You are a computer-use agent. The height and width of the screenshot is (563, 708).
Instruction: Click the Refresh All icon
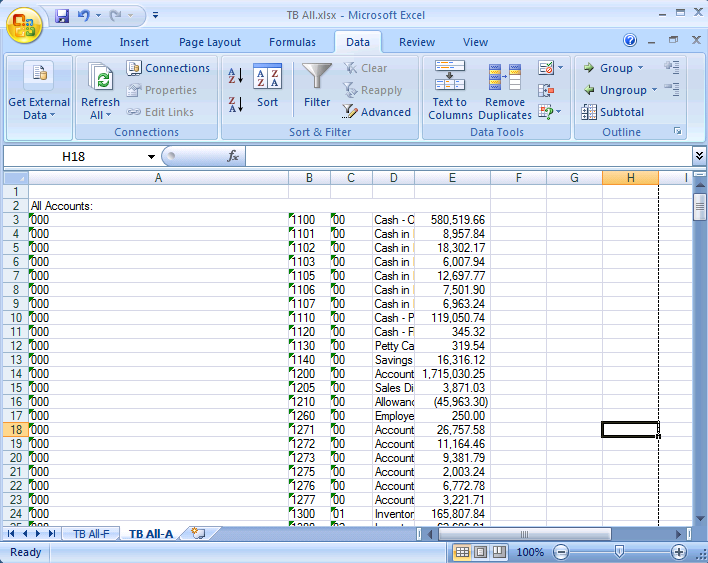coord(100,76)
